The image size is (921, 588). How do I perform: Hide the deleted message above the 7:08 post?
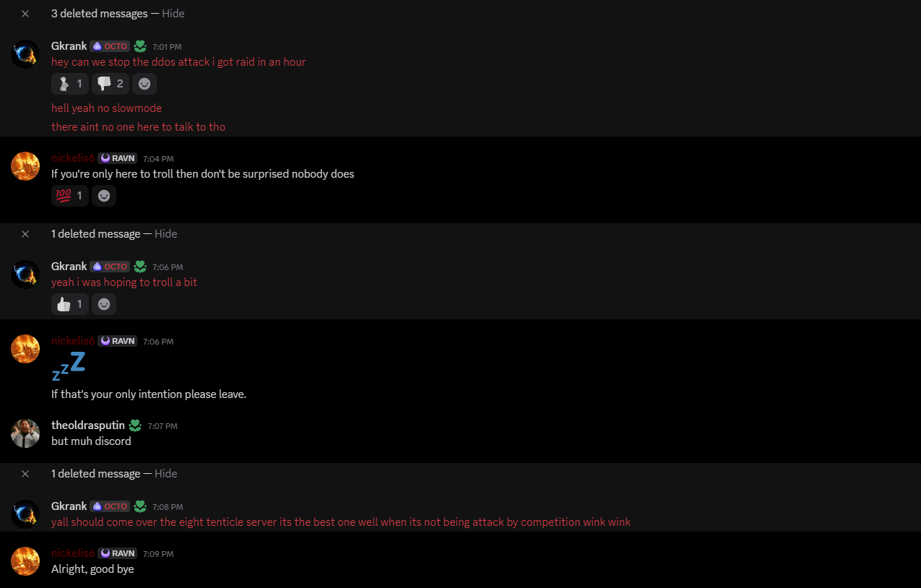(166, 474)
